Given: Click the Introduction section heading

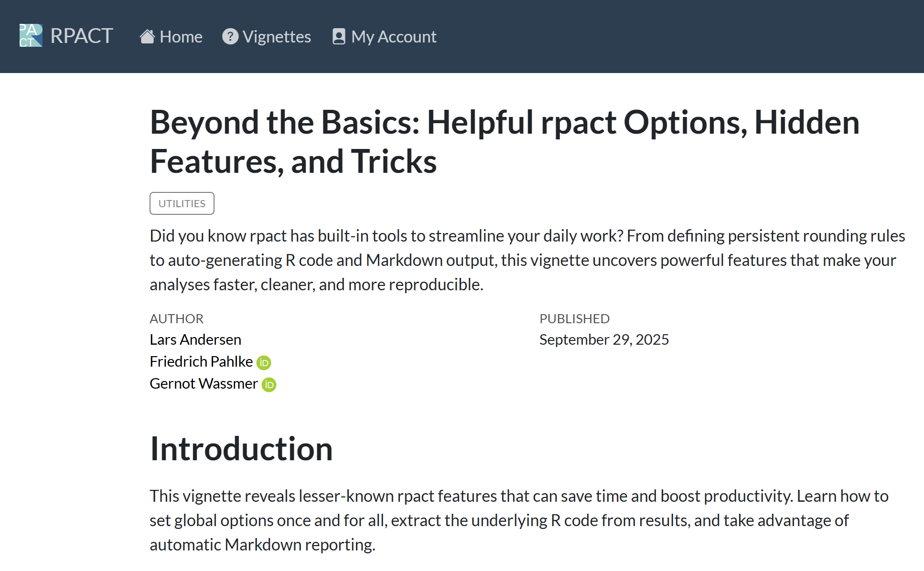Looking at the screenshot, I should (241, 449).
